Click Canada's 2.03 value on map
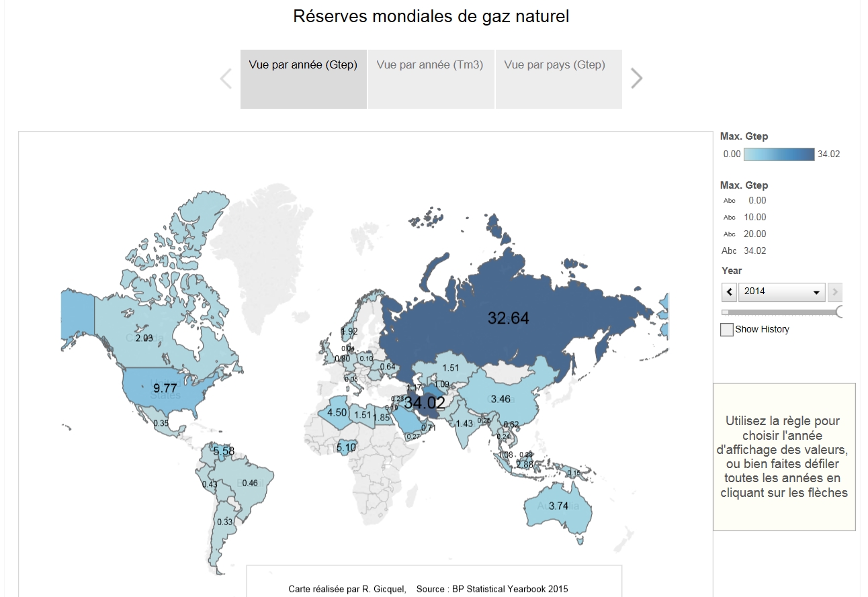The height and width of the screenshot is (597, 868). [x=144, y=338]
